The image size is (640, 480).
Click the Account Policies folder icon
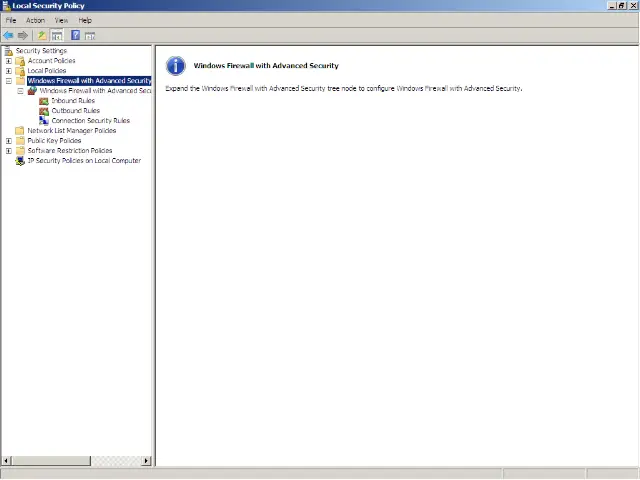pos(20,61)
